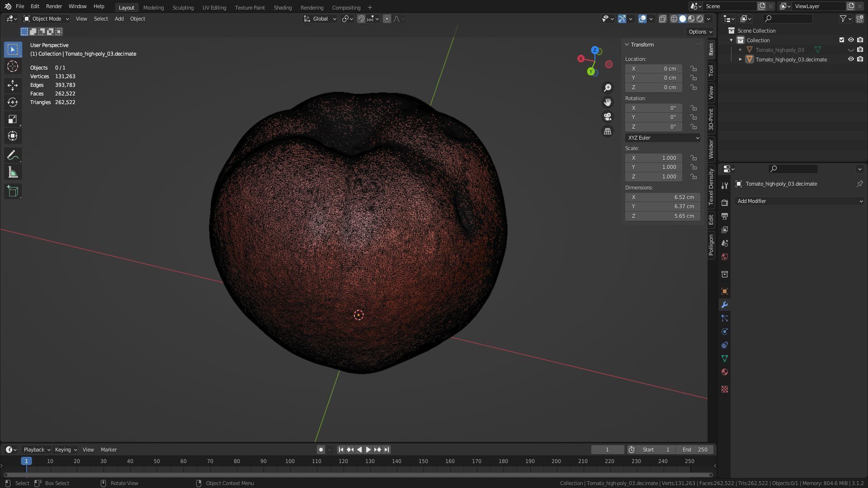The height and width of the screenshot is (488, 868).
Task: Open World properties tab icon
Action: click(725, 257)
